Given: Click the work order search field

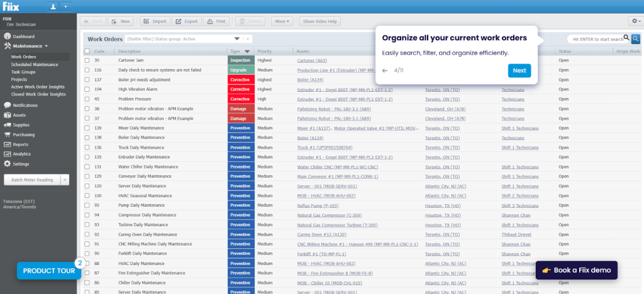Looking at the screenshot, I should tap(594, 38).
